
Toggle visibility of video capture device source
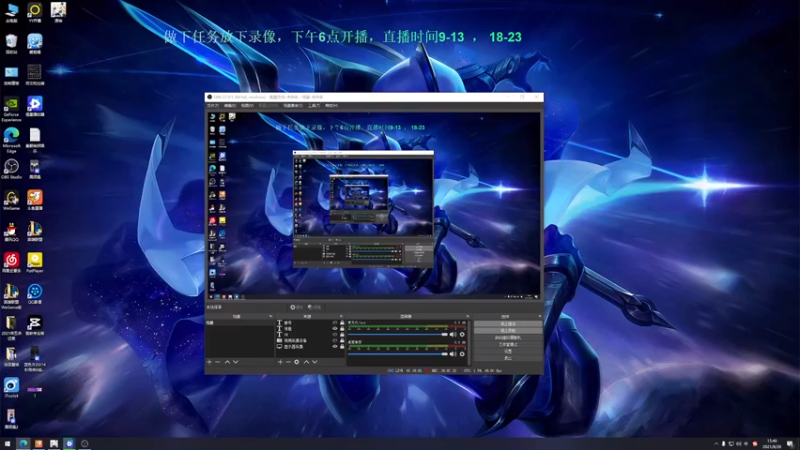[x=335, y=340]
